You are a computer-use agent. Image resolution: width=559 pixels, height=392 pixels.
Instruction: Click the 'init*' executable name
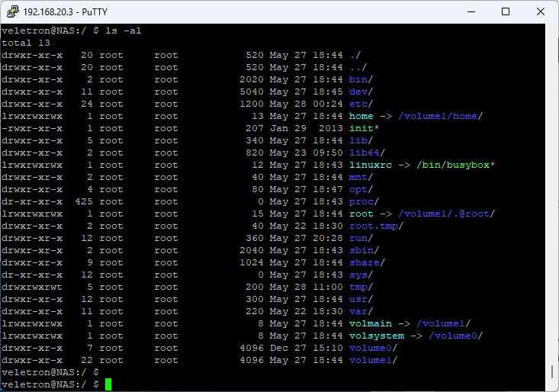point(364,128)
